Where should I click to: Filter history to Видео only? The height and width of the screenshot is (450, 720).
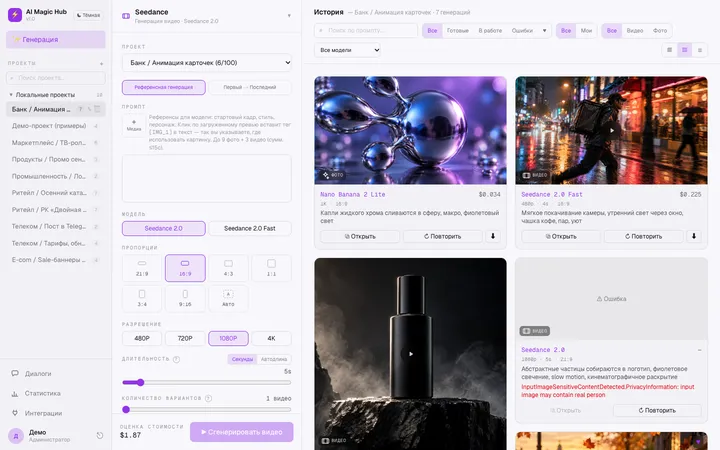[635, 31]
